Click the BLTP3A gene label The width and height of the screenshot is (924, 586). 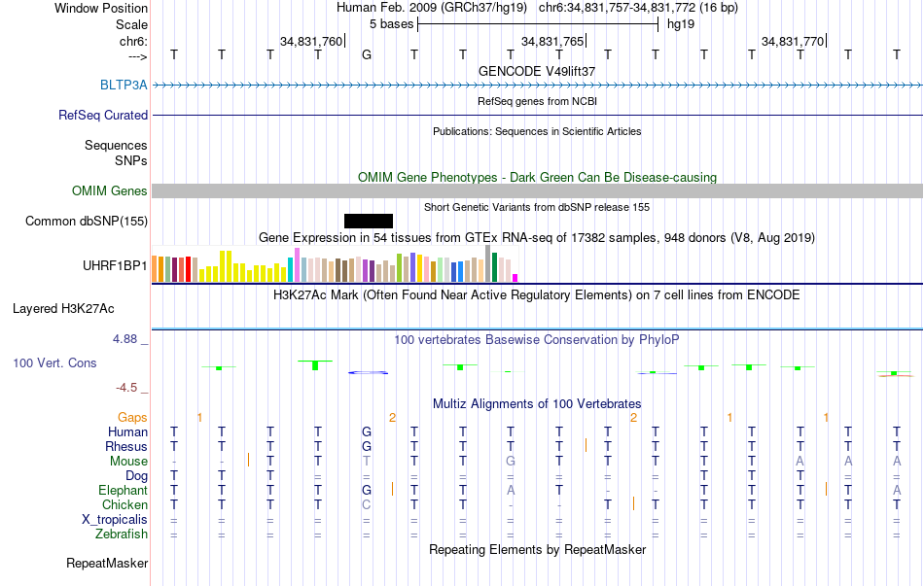tap(124, 85)
